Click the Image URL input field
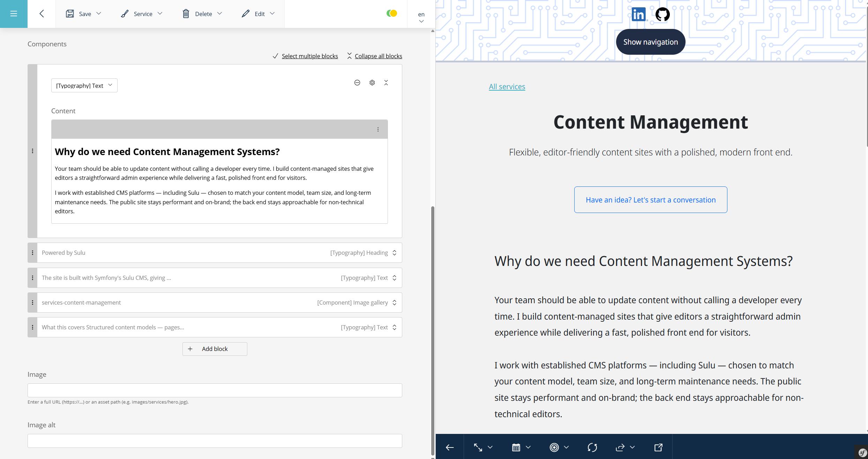This screenshot has height=459, width=868. [215, 390]
